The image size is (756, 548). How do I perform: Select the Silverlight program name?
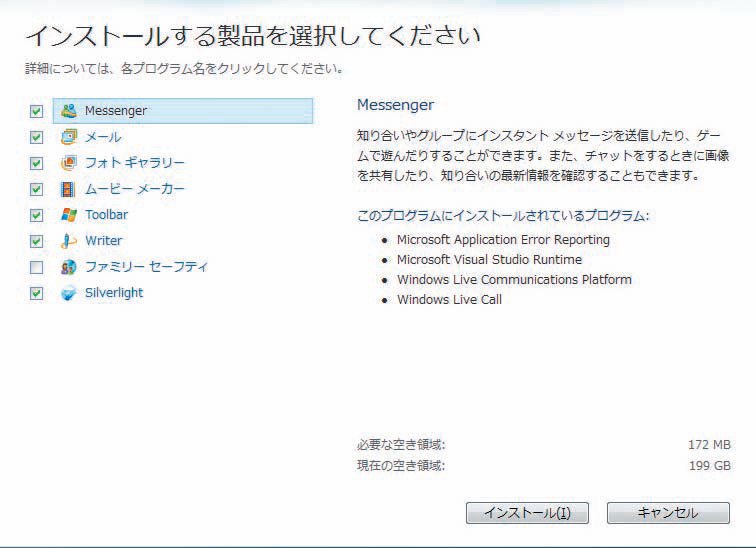point(114,293)
